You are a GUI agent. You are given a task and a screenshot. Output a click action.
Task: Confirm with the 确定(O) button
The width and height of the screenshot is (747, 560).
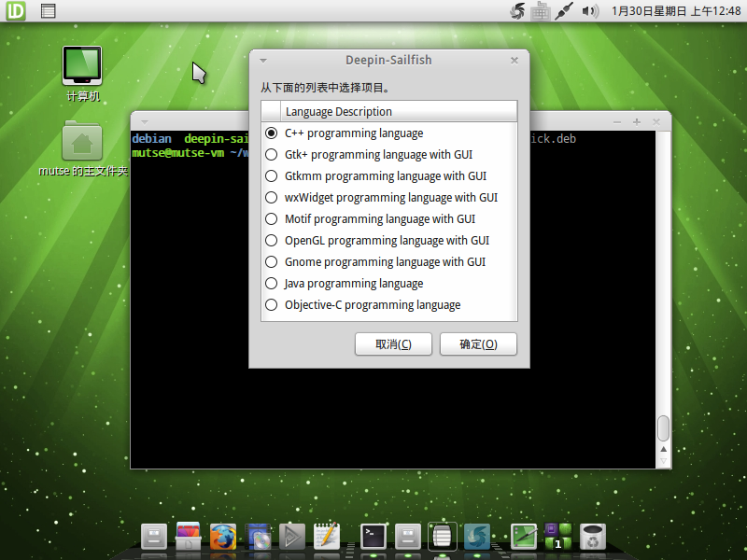[x=478, y=343]
